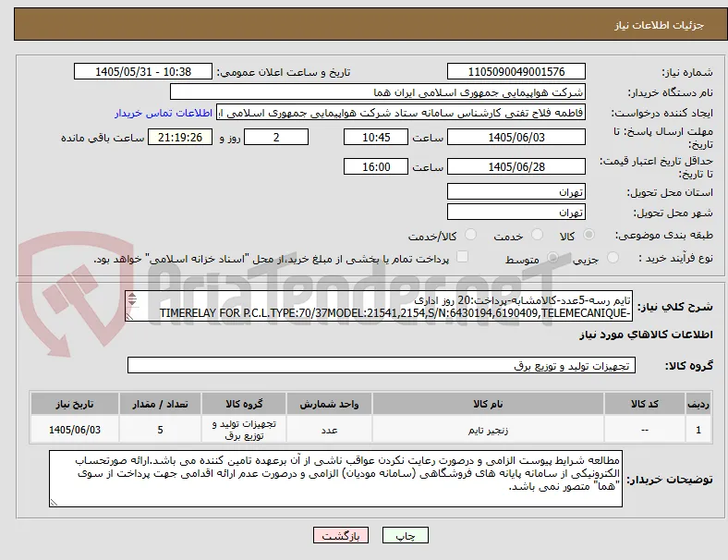The height and width of the screenshot is (560, 728).
Task: Click the واحد شمارش column header
Action: click(x=329, y=404)
